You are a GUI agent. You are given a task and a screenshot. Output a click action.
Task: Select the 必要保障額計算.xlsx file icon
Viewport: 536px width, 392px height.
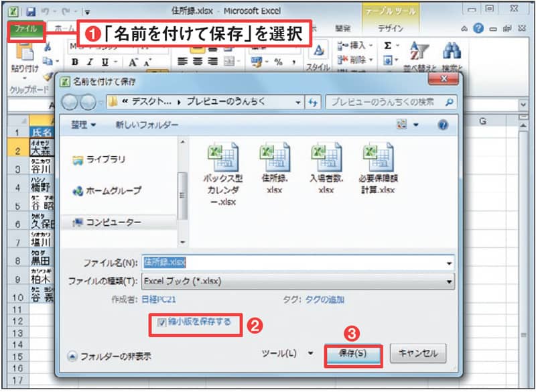click(377, 159)
